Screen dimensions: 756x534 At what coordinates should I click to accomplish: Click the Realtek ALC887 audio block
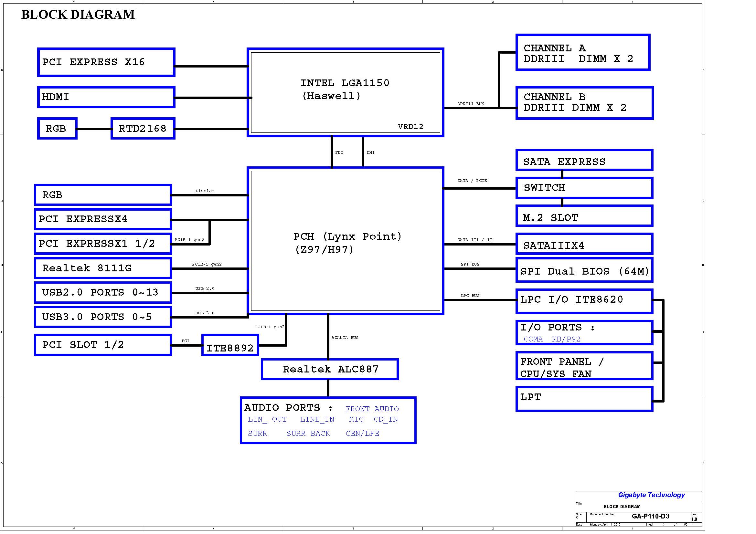(x=330, y=369)
